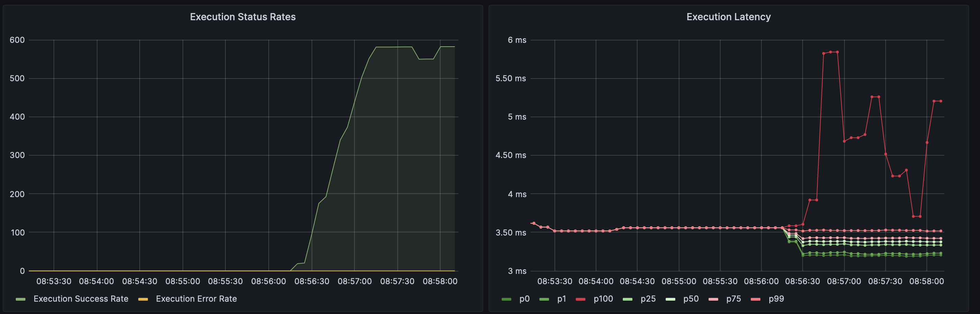The image size is (980, 314).
Task: Click 08:54:00 time label on status chart
Action: (x=97, y=281)
